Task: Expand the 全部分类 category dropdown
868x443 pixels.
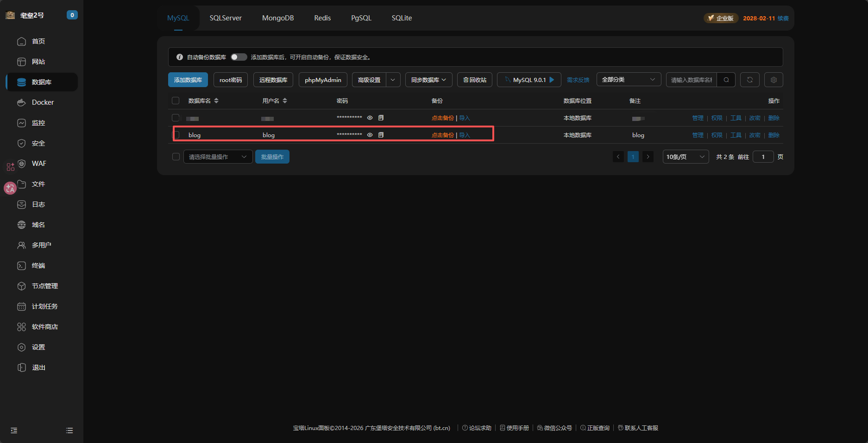Action: [x=628, y=80]
